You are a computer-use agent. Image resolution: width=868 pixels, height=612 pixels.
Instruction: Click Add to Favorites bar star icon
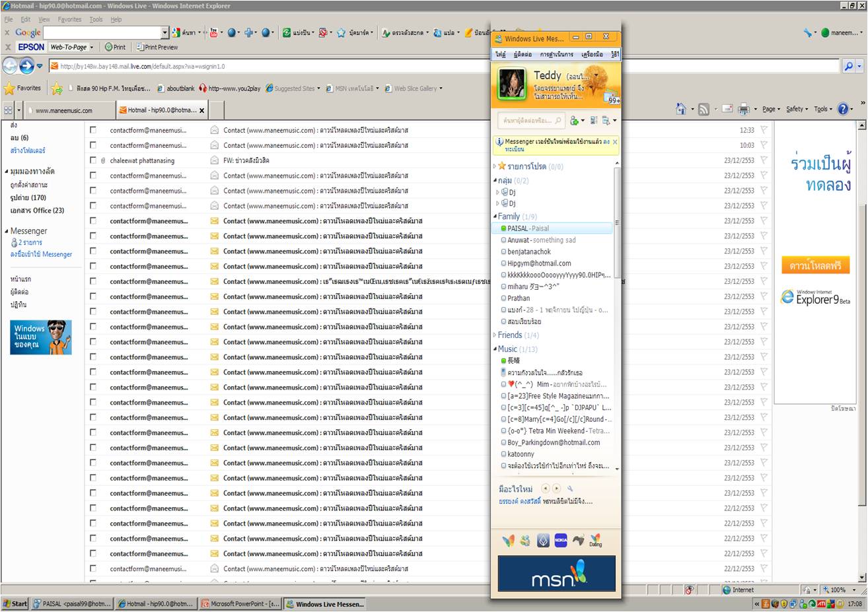[57, 88]
